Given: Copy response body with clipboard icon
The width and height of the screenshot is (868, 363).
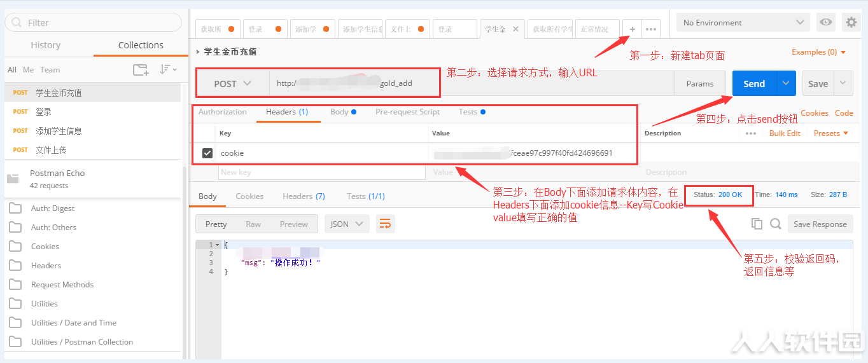Looking at the screenshot, I should coord(757,224).
